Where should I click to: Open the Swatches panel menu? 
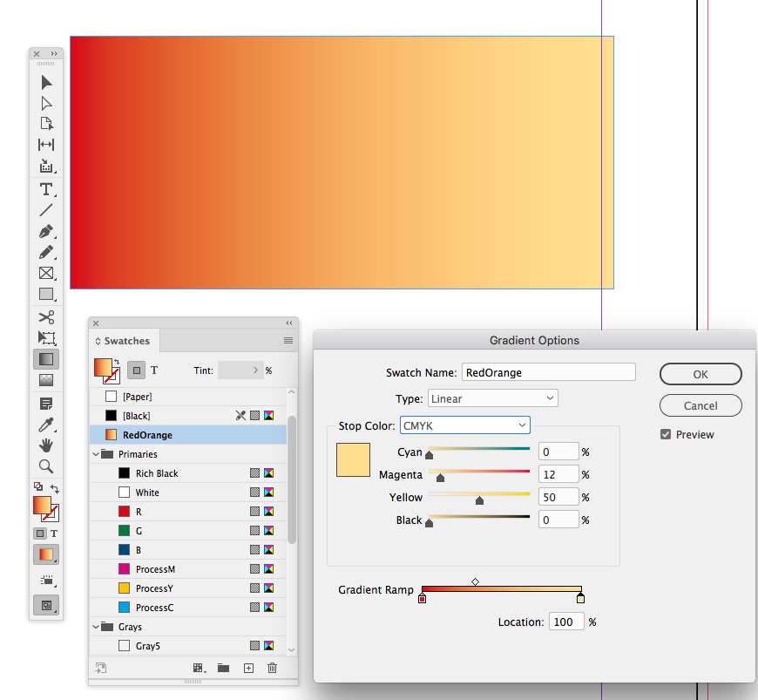(x=288, y=340)
